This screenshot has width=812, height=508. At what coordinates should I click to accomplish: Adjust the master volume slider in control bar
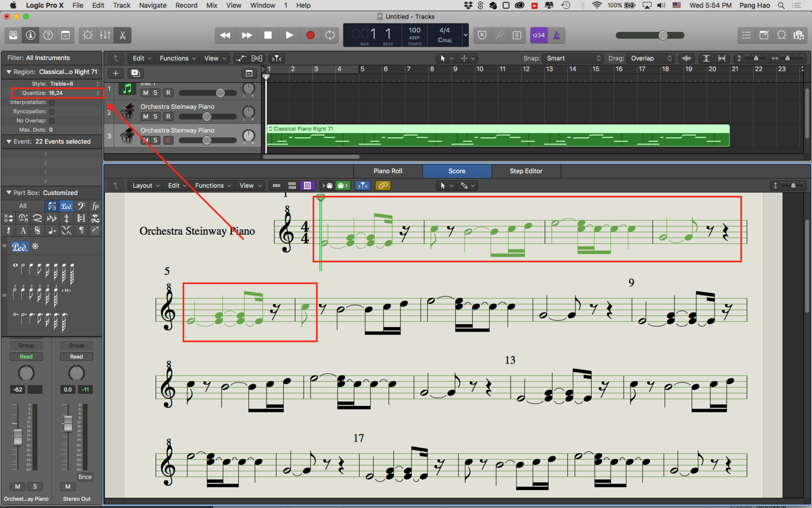pos(663,35)
